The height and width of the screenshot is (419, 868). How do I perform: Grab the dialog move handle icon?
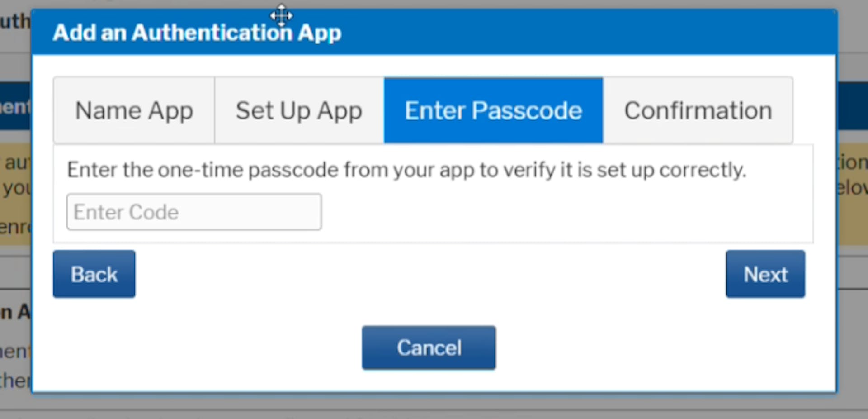point(281,15)
